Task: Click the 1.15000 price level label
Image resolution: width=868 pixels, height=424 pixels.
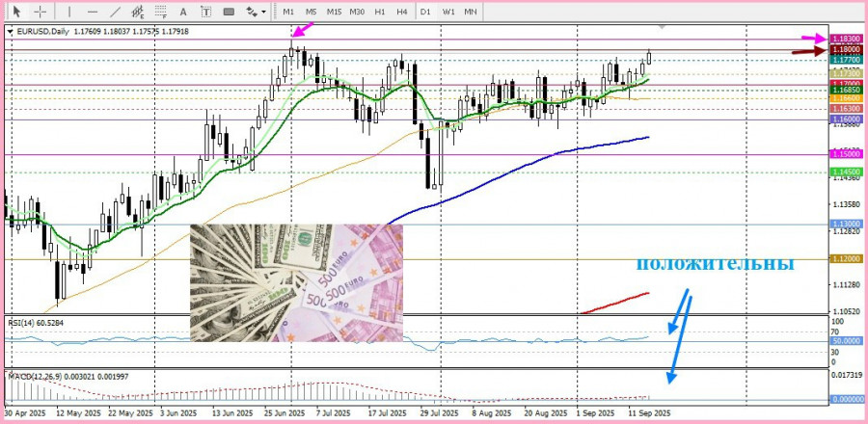Action: click(x=845, y=154)
